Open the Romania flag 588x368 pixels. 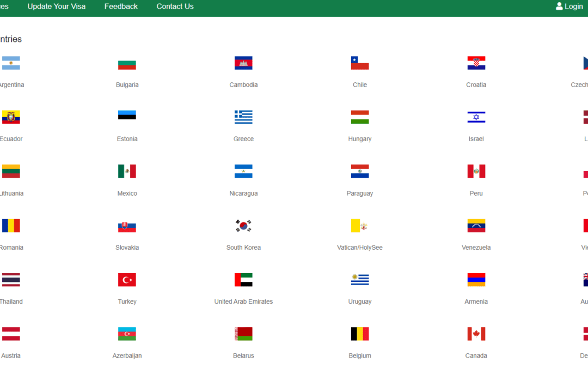click(11, 226)
